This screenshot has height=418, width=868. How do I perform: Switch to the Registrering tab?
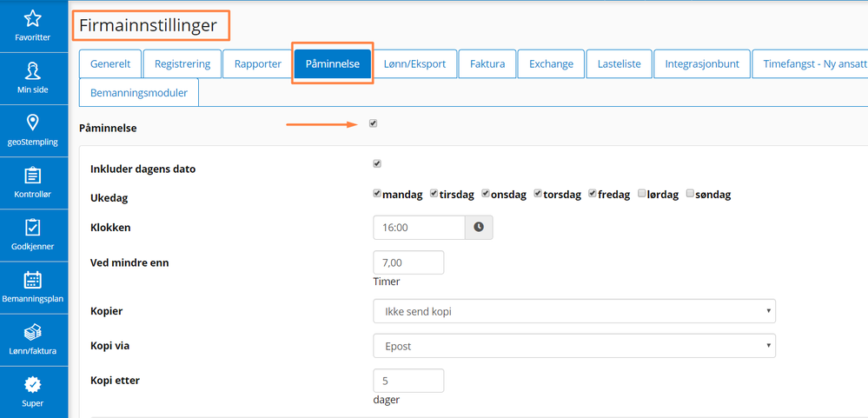[182, 63]
